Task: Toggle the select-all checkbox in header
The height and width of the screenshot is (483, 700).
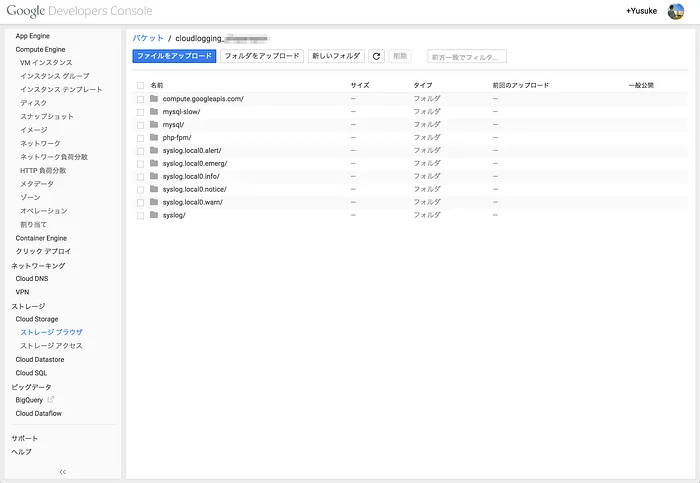Action: tap(141, 85)
